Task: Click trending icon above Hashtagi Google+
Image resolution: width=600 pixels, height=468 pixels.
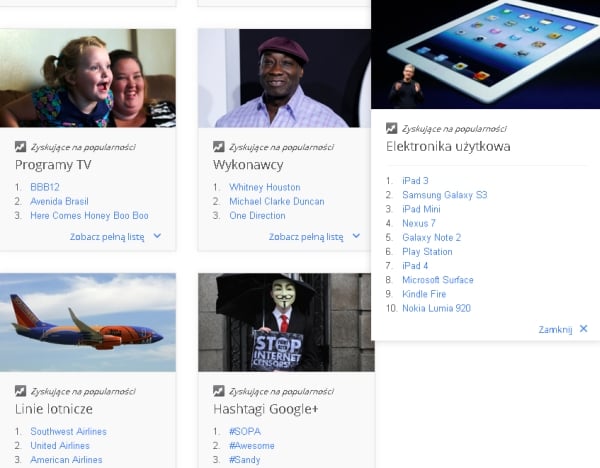Action: coord(218,391)
